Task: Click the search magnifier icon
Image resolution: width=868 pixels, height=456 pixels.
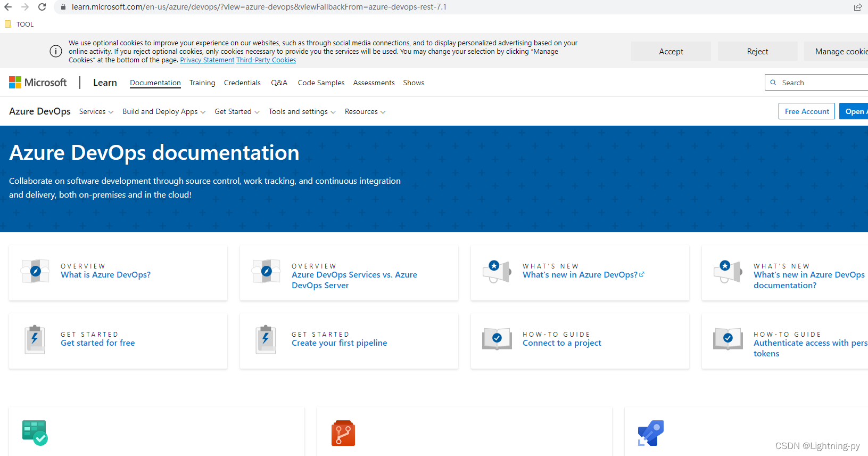Action: pyautogui.click(x=773, y=83)
